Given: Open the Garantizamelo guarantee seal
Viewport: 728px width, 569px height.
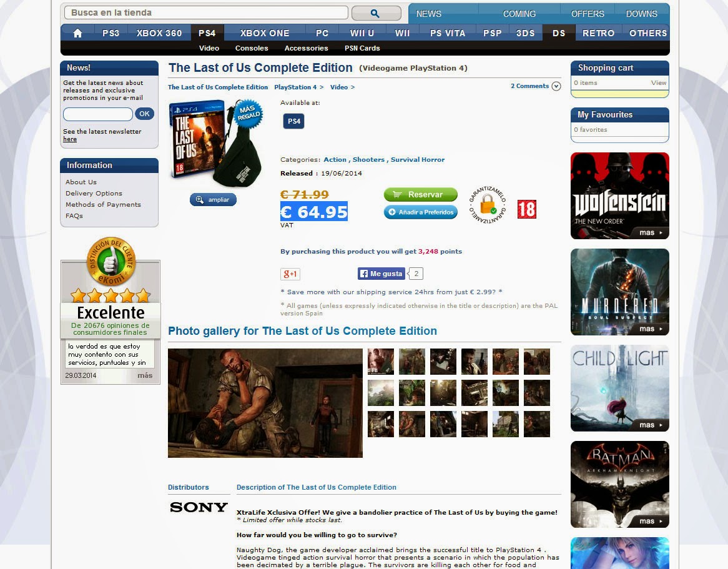Looking at the screenshot, I should (x=487, y=205).
